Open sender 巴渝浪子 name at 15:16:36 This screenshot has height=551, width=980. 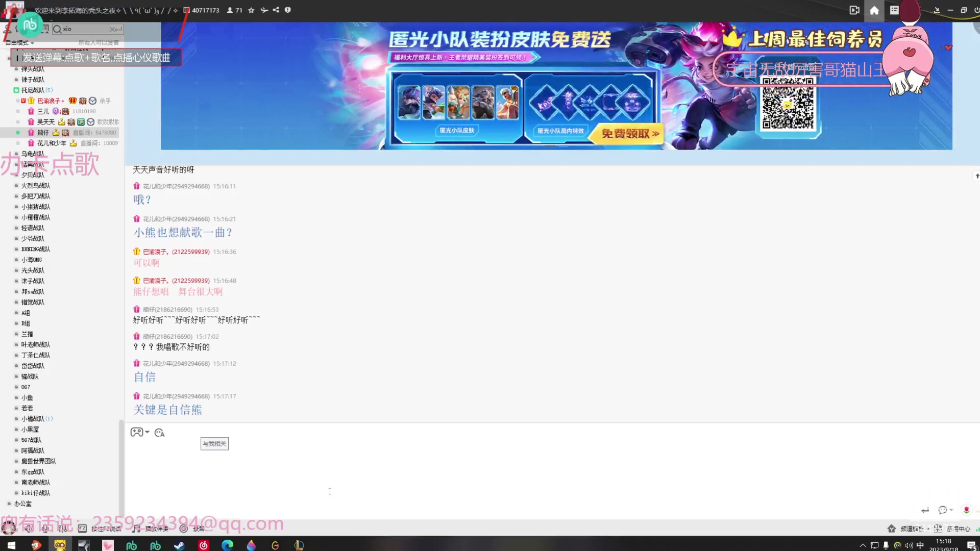(176, 252)
